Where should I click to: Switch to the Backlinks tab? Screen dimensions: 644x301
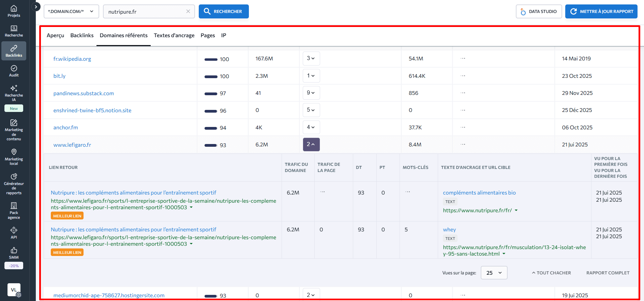pyautogui.click(x=82, y=35)
